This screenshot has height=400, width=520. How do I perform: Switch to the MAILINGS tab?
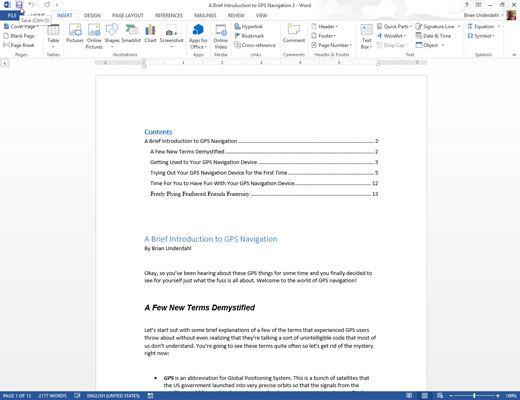pos(205,15)
